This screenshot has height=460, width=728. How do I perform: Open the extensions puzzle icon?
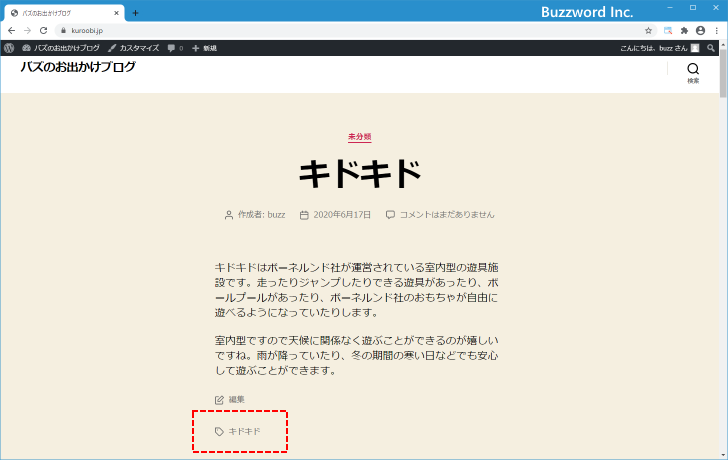pos(684,31)
